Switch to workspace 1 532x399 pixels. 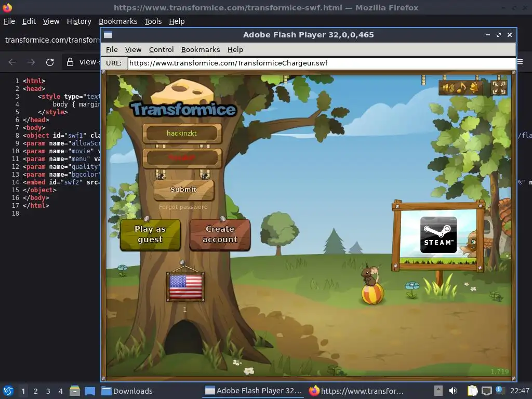pyautogui.click(x=23, y=391)
